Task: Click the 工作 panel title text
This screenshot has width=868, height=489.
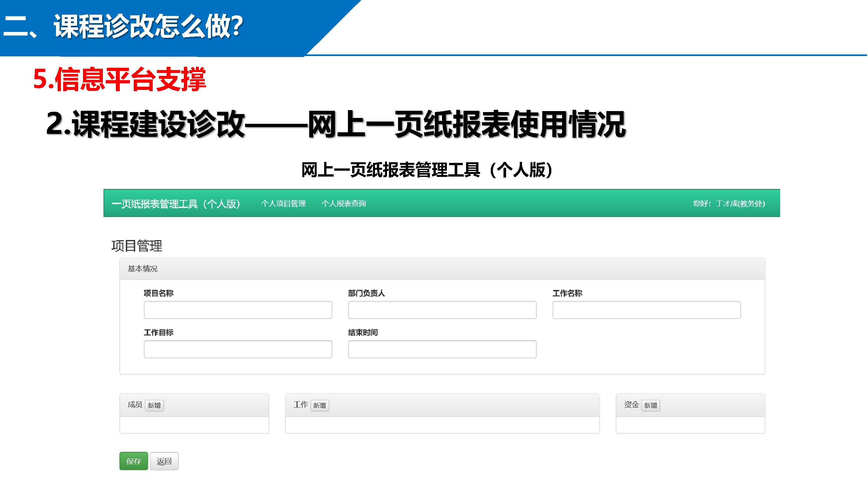Action: (301, 405)
